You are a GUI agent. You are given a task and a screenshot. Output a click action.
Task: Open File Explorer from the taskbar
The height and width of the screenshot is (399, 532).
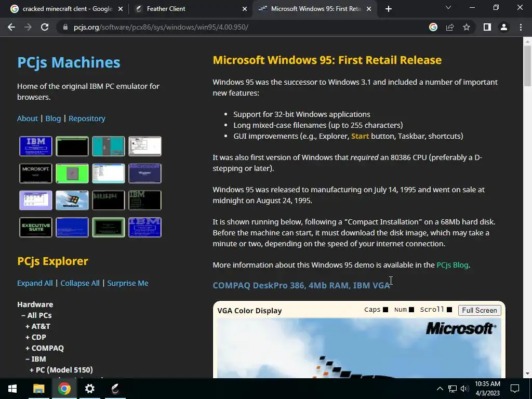click(38, 389)
